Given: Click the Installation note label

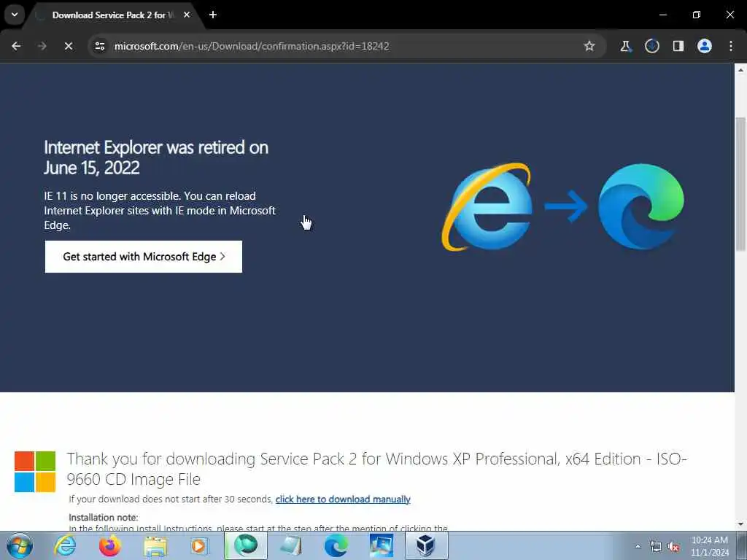Looking at the screenshot, I should click(x=104, y=517).
